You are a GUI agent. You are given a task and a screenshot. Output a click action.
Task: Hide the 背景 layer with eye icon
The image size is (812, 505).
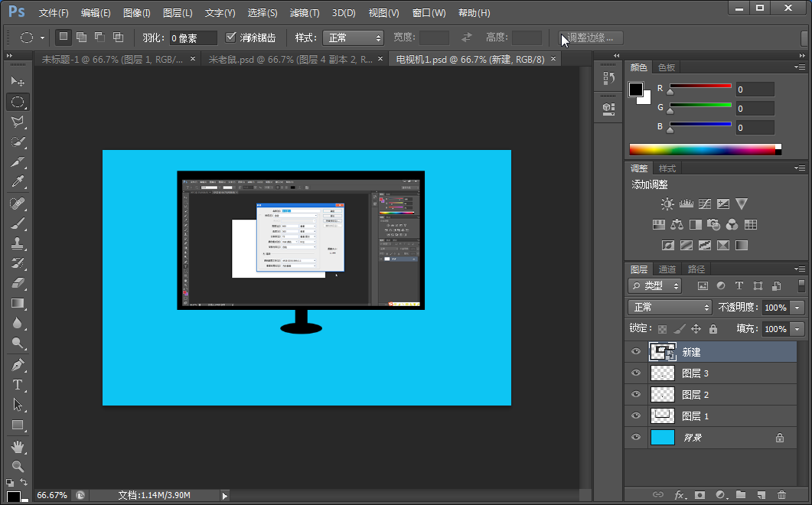tap(635, 438)
